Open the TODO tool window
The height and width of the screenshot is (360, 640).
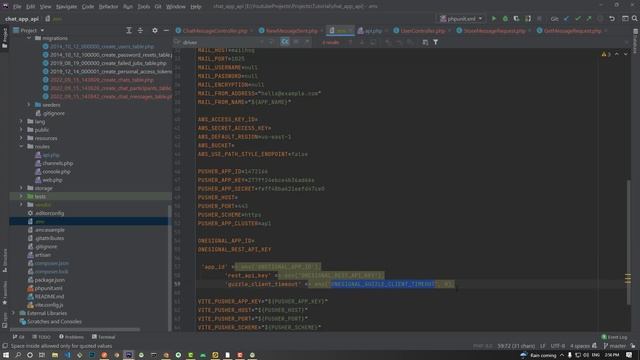click(41, 337)
